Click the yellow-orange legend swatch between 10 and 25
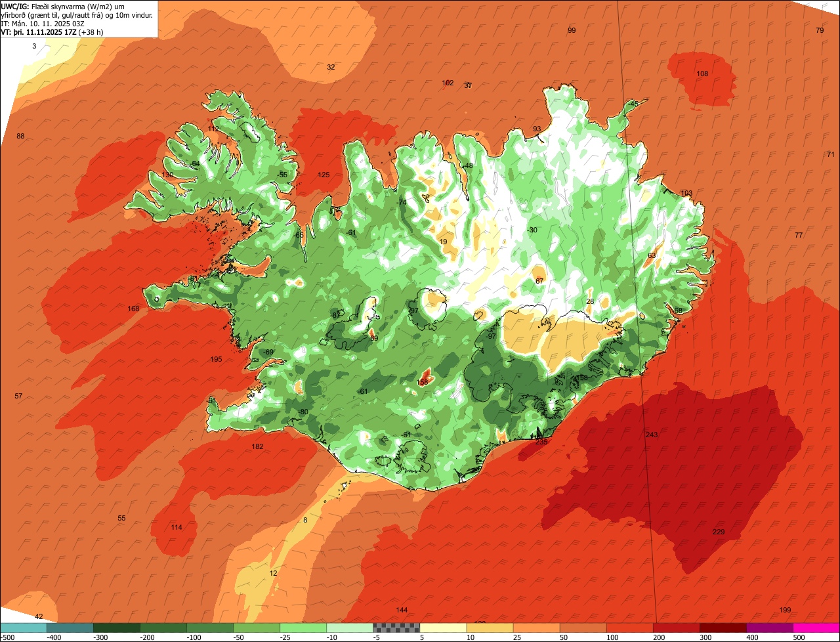 click(490, 628)
